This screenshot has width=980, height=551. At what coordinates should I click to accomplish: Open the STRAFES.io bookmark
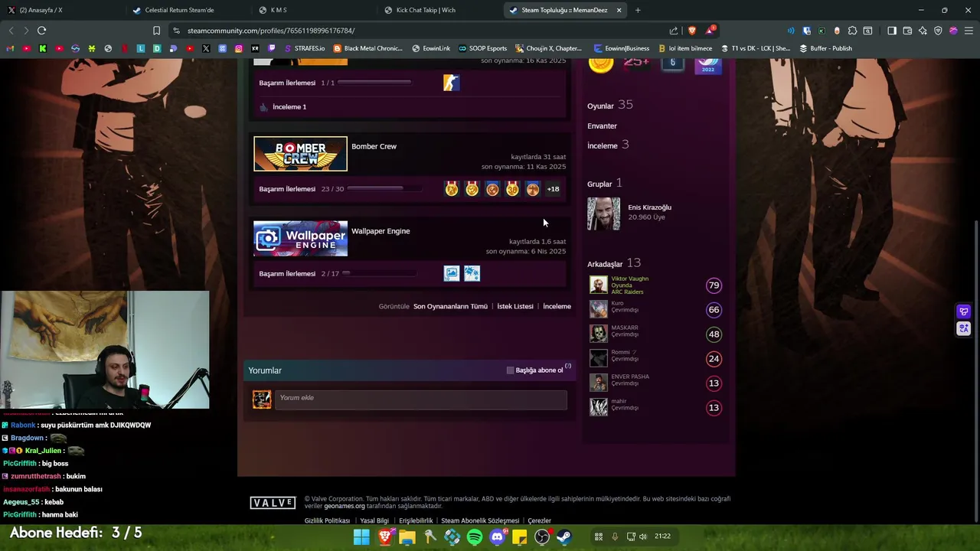pyautogui.click(x=305, y=48)
